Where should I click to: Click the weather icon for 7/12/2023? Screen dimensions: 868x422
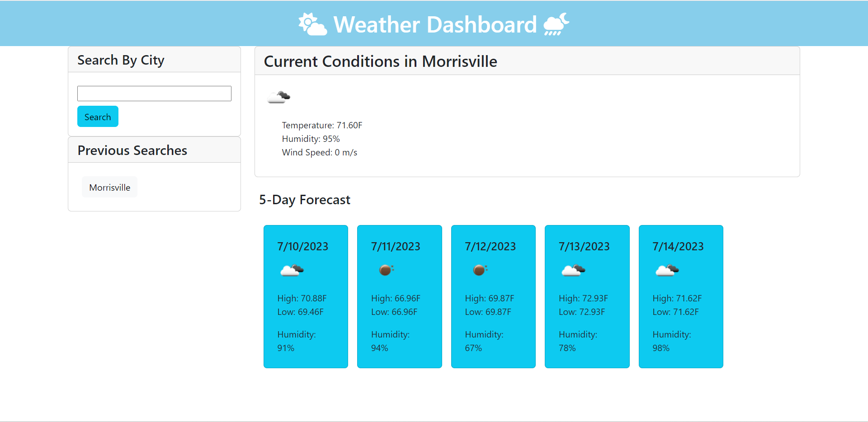480,270
